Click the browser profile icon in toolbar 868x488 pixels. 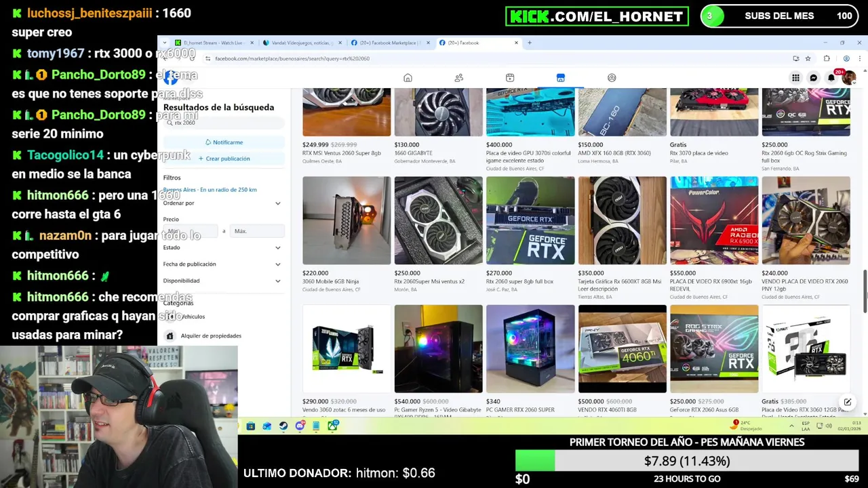[846, 59]
